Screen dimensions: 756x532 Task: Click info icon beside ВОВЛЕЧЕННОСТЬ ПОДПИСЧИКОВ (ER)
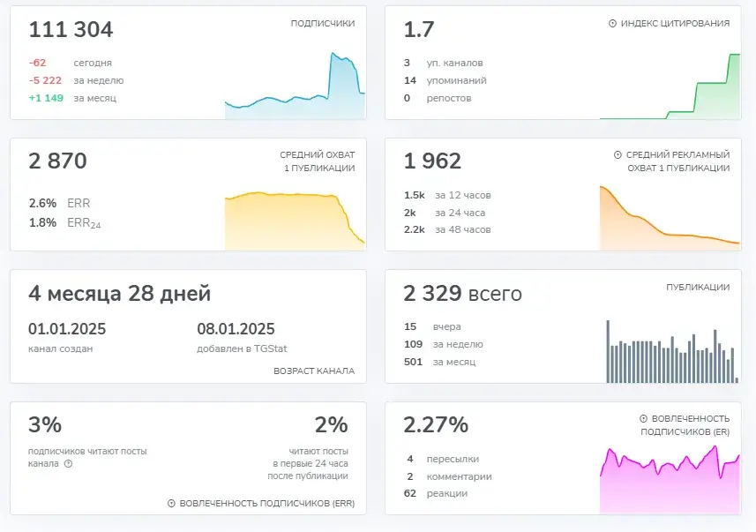tap(643, 418)
